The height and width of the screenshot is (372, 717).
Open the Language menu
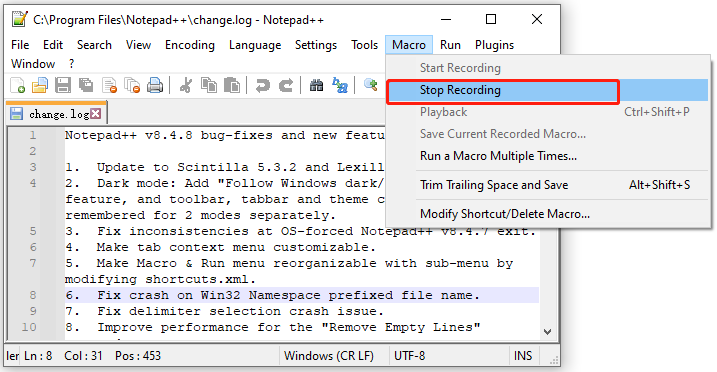point(255,45)
